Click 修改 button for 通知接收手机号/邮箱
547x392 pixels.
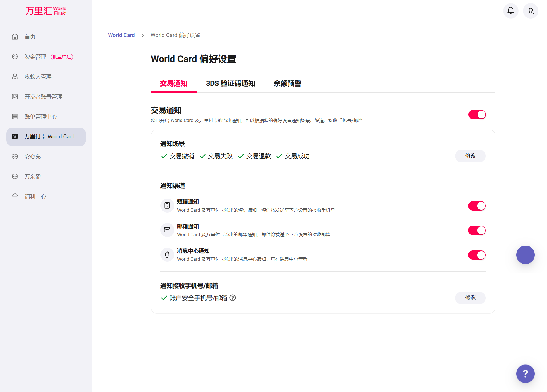click(x=470, y=298)
